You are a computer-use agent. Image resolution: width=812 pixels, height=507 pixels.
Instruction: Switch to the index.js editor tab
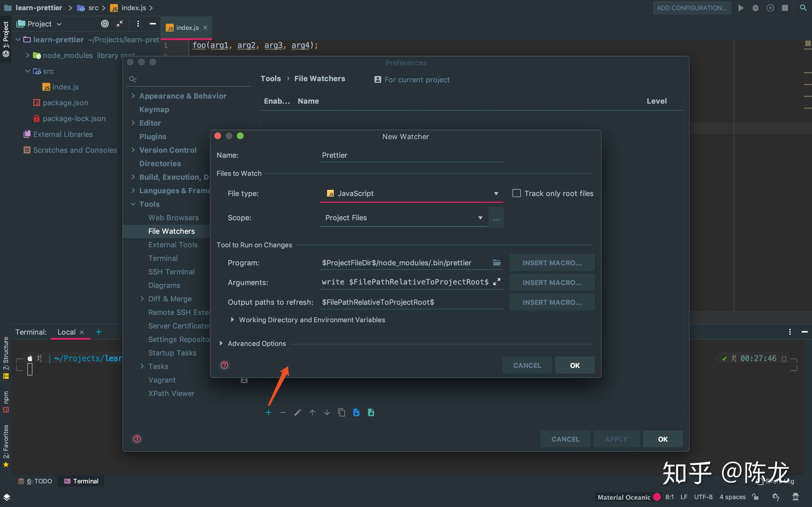click(x=187, y=28)
